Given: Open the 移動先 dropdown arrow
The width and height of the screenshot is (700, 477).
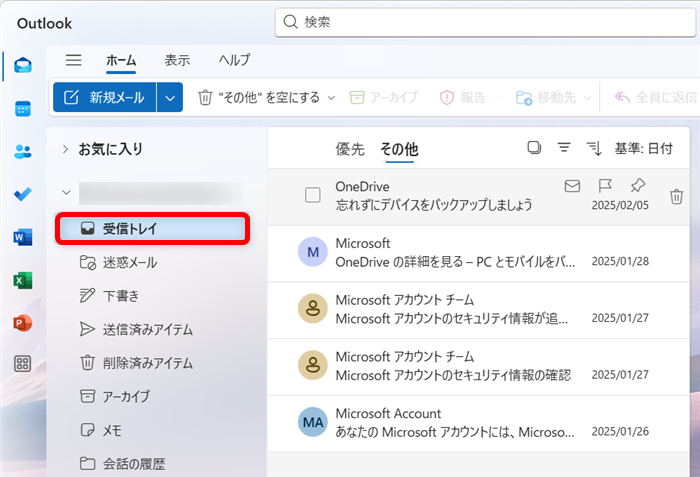Looking at the screenshot, I should tap(588, 97).
